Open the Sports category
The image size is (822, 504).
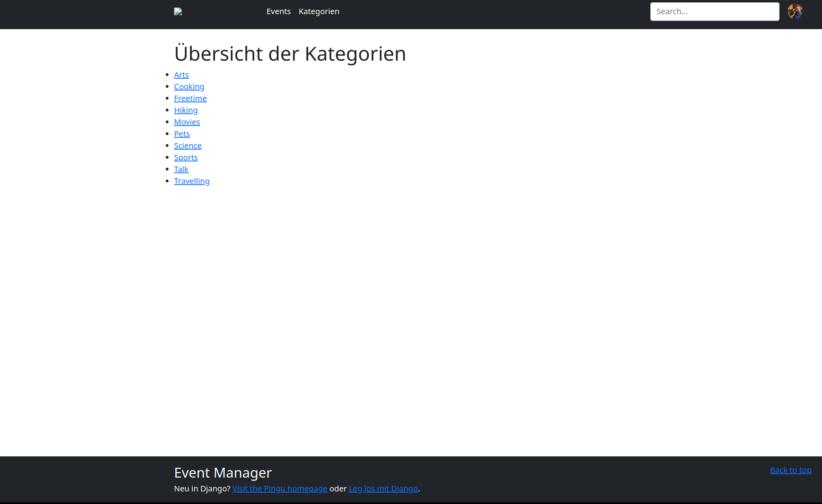click(186, 157)
